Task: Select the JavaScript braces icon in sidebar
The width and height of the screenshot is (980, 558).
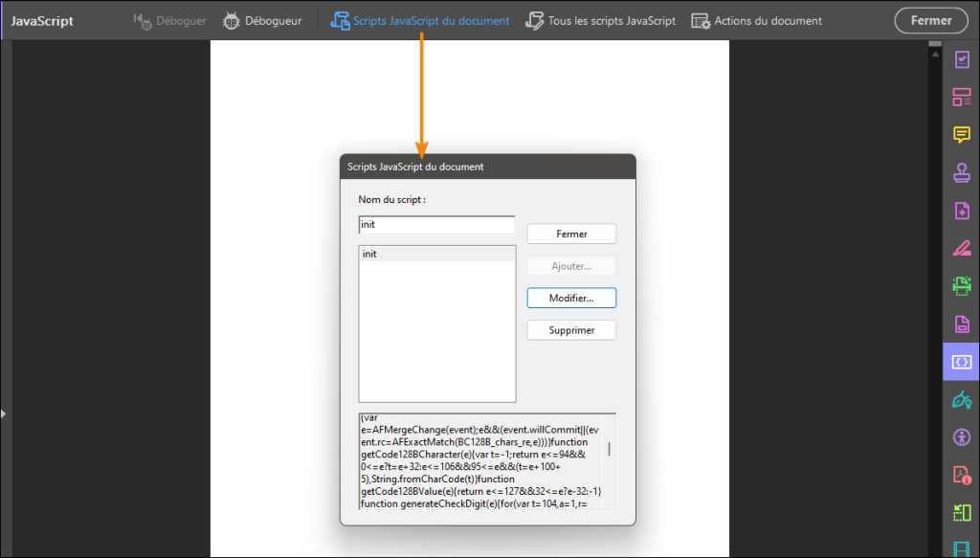Action: pos(961,361)
